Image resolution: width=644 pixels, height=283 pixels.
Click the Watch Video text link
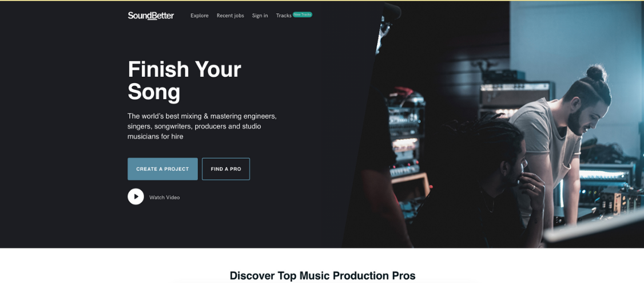coord(164,198)
